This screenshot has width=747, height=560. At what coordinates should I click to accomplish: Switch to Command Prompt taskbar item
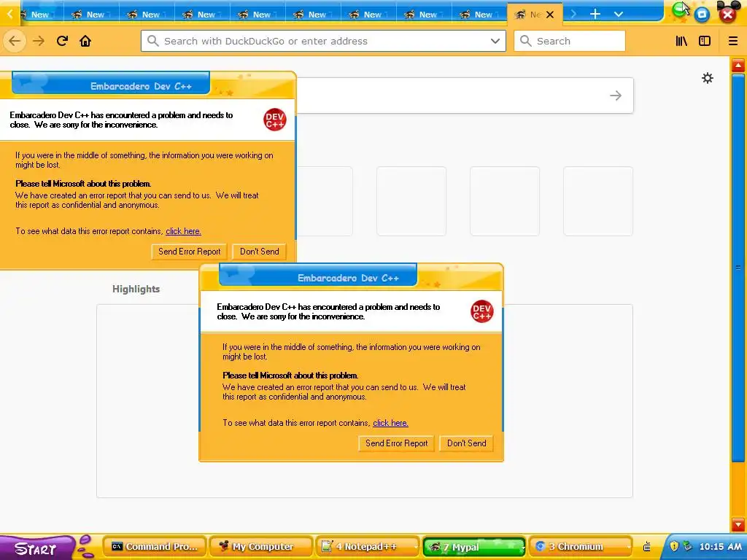pos(155,547)
